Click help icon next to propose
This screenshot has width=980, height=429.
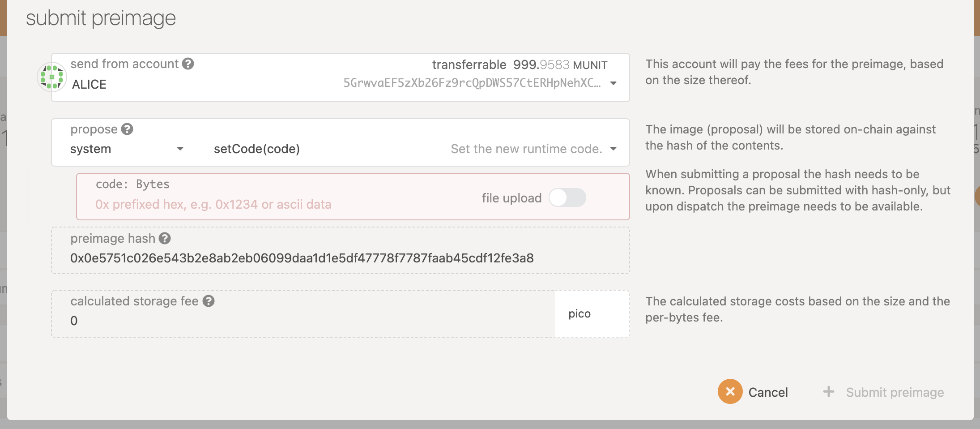127,129
